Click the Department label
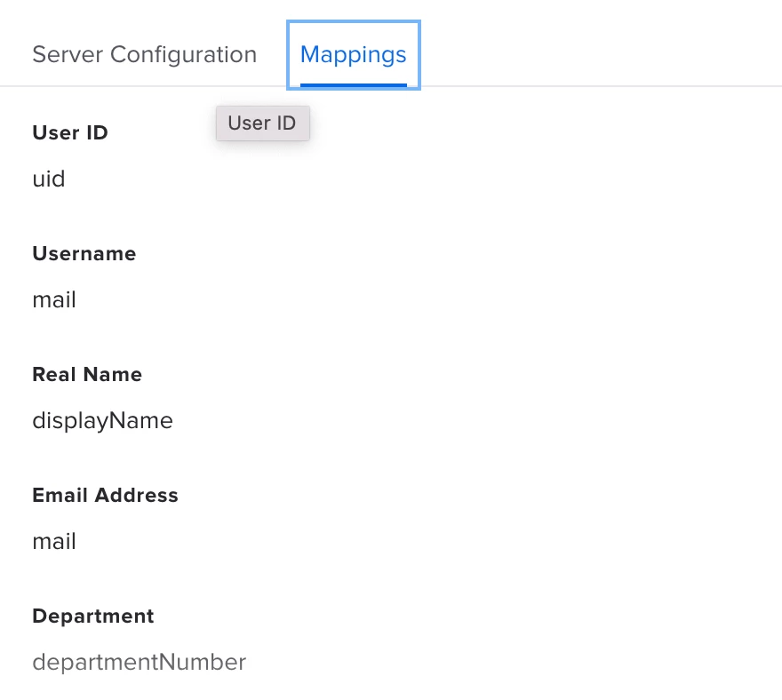 tap(93, 616)
